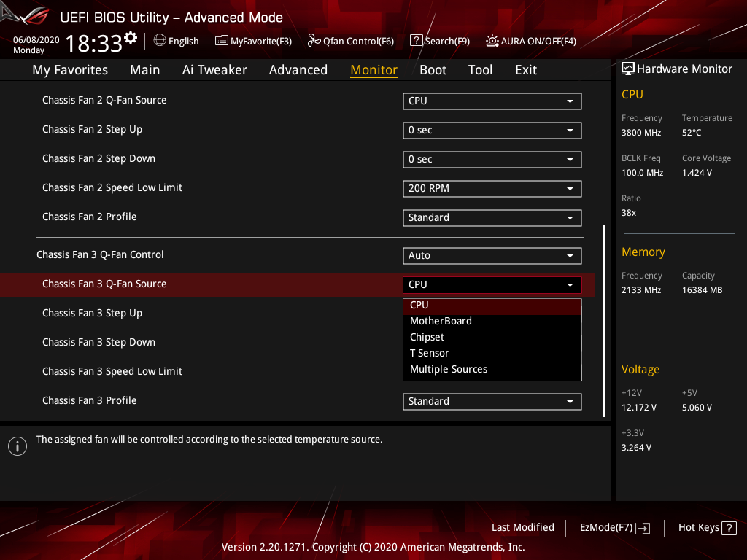Open the Qfan Control fan icon
Viewport: 747px width, 560px height.
314,41
